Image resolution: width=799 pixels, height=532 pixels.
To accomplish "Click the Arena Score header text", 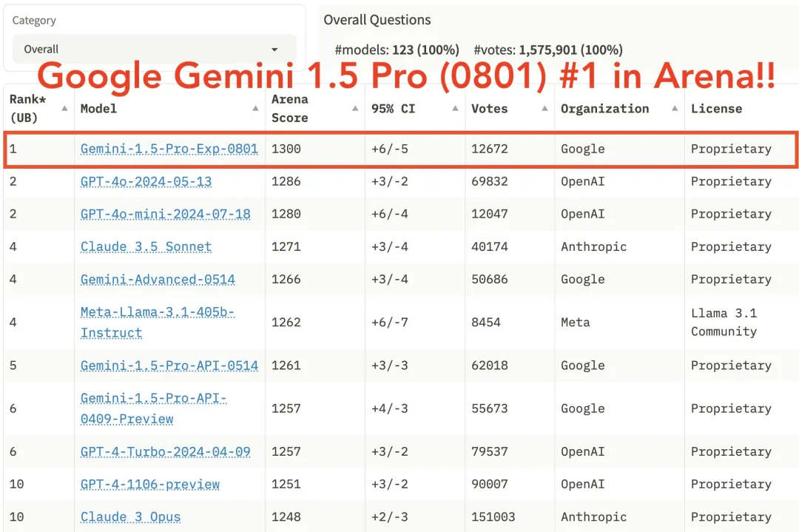I will coord(290,109).
